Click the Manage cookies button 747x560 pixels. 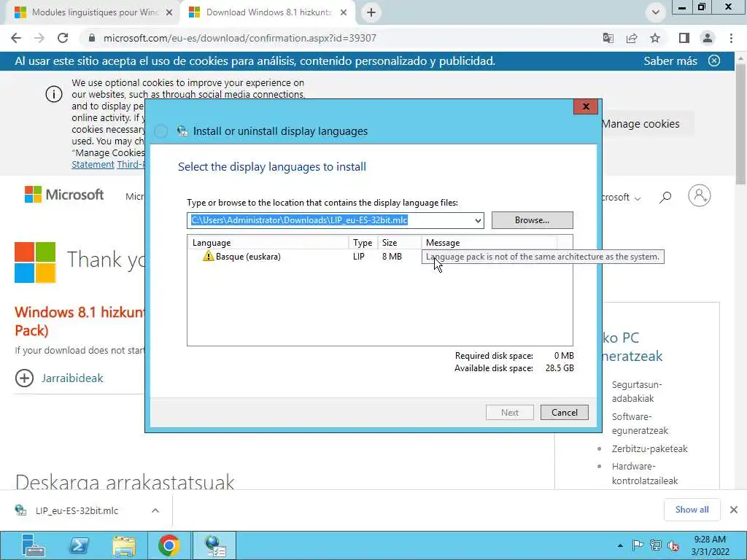(640, 124)
